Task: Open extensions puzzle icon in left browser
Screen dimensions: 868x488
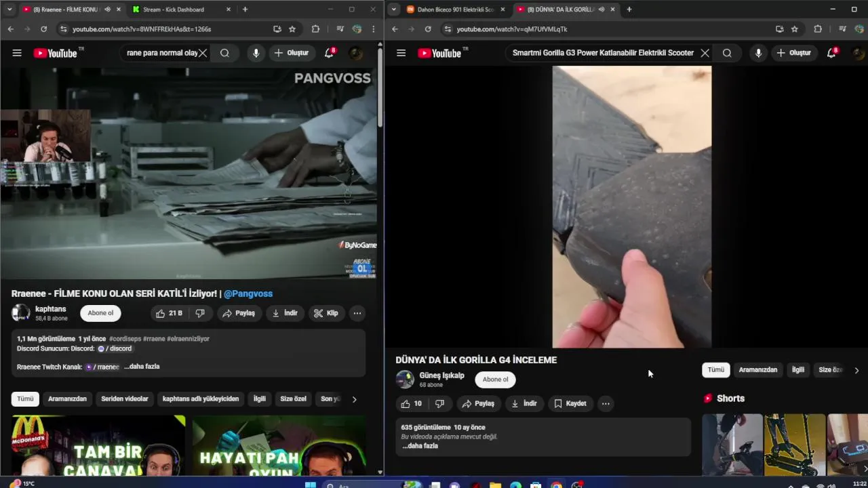Action: (x=315, y=29)
